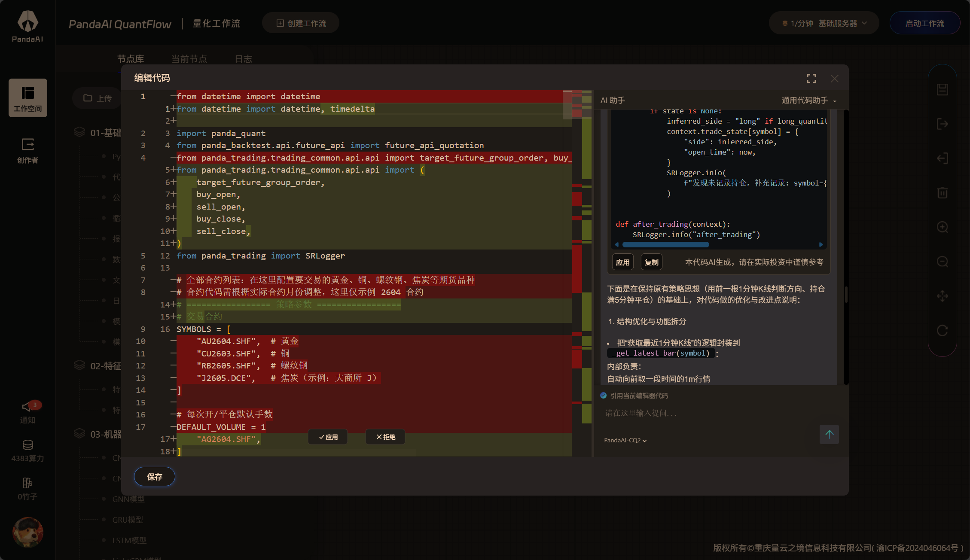Click the save icon in the right toolbar

[x=943, y=89]
